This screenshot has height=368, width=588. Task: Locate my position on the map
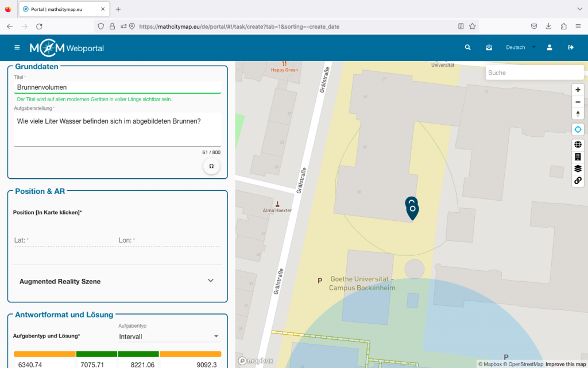pyautogui.click(x=578, y=129)
